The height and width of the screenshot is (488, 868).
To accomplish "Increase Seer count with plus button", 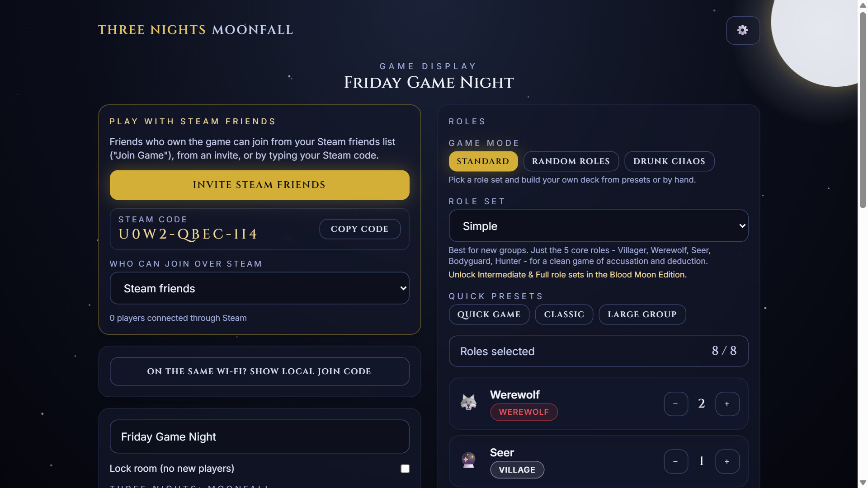I will click(x=727, y=461).
